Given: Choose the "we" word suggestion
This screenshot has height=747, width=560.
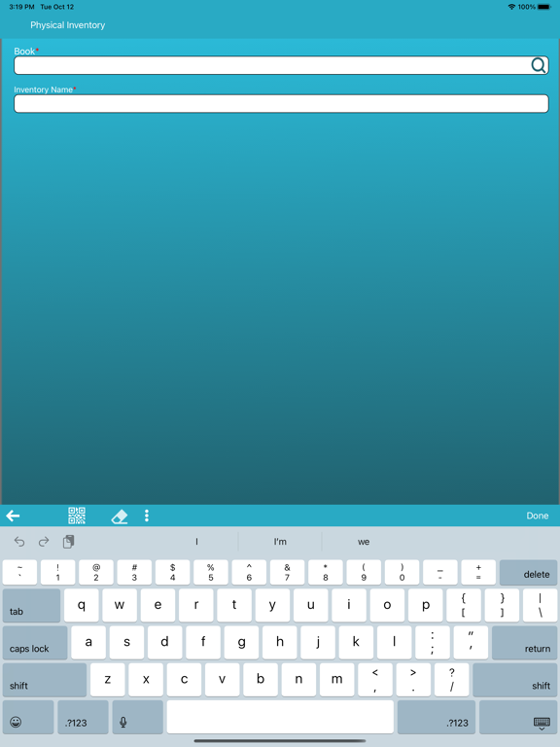Looking at the screenshot, I should click(364, 542).
